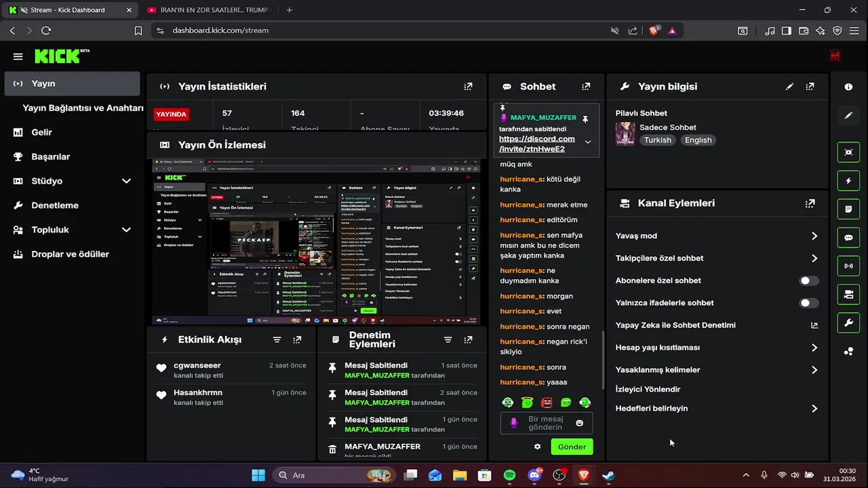Pop out the Yayın bilgisi panel
The width and height of the screenshot is (868, 488).
pos(810,87)
